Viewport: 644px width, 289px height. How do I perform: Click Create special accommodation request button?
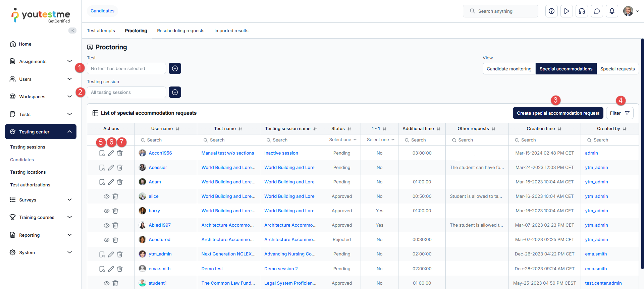(x=558, y=113)
